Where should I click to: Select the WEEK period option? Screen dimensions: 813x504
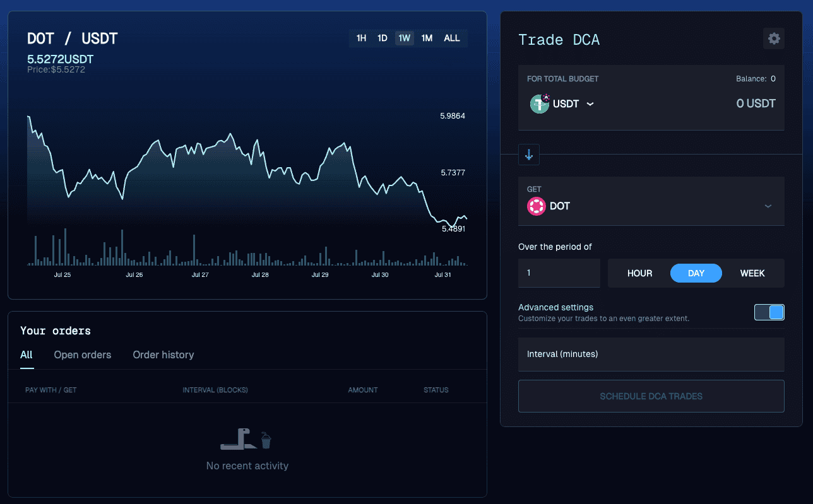coord(752,273)
